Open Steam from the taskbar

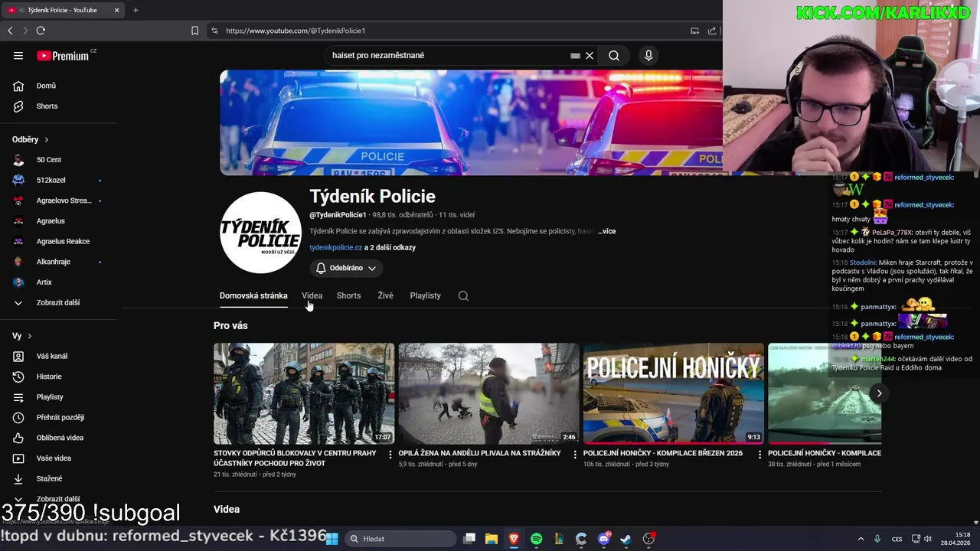click(x=626, y=539)
